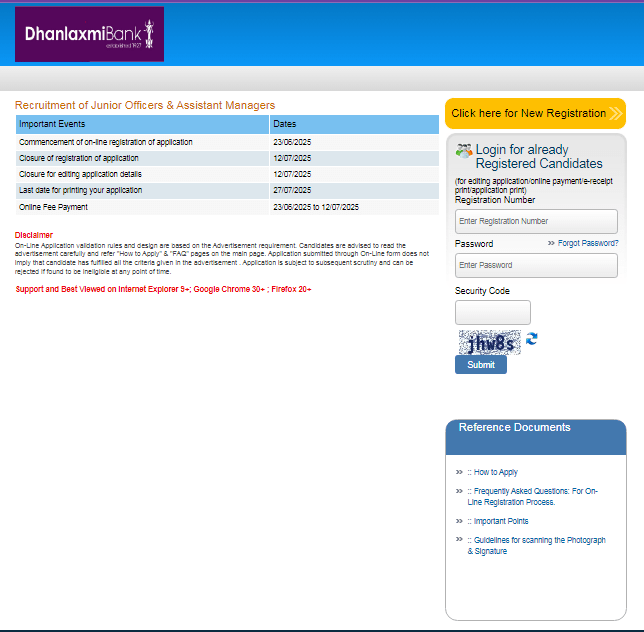Click the arrow bullet before Important Points
644x632 pixels.
(x=459, y=521)
